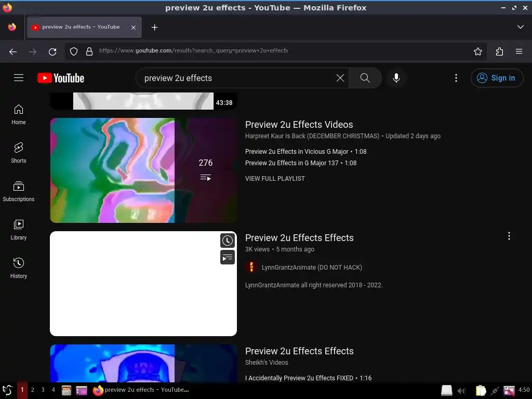The height and width of the screenshot is (399, 532).
Task: Click the taskbar volume speaker icon
Action: (x=461, y=391)
